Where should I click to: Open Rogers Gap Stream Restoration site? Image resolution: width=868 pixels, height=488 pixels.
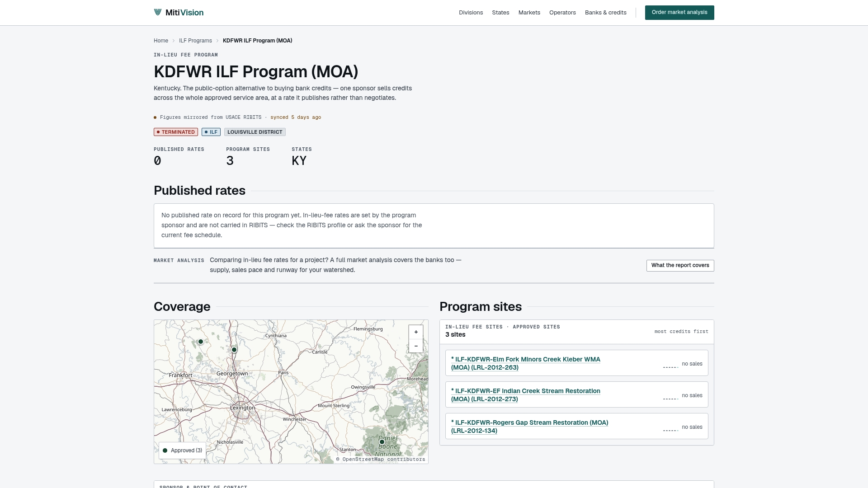[529, 427]
